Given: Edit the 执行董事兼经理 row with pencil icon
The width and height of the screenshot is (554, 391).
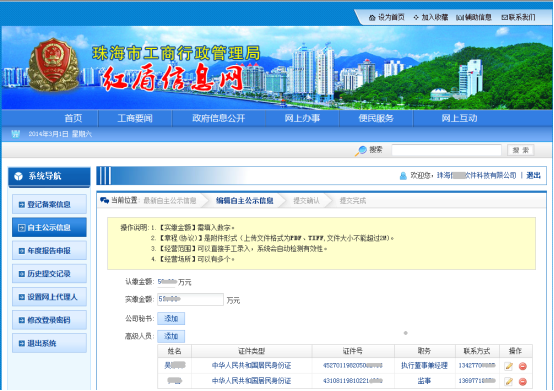Looking at the screenshot, I should (508, 366).
